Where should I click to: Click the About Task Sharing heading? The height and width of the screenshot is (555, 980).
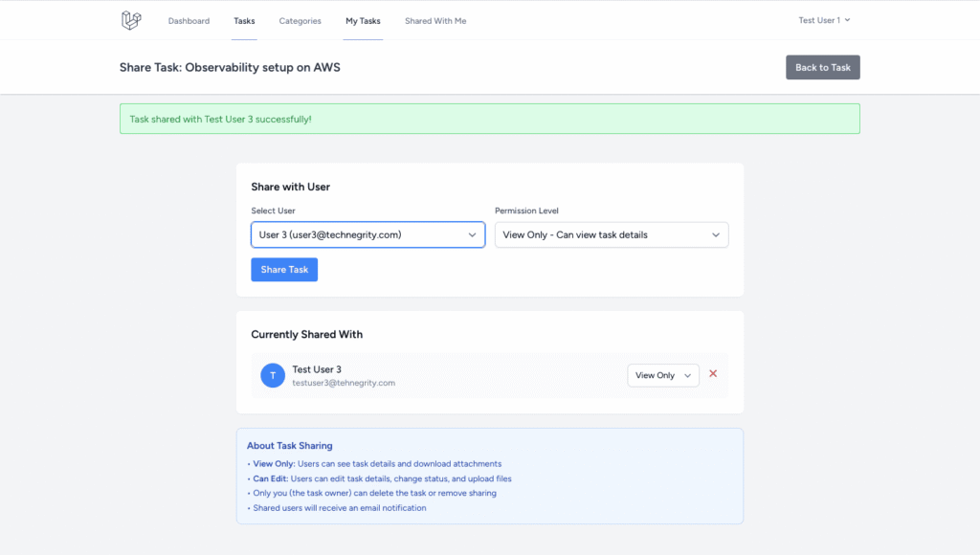point(290,446)
